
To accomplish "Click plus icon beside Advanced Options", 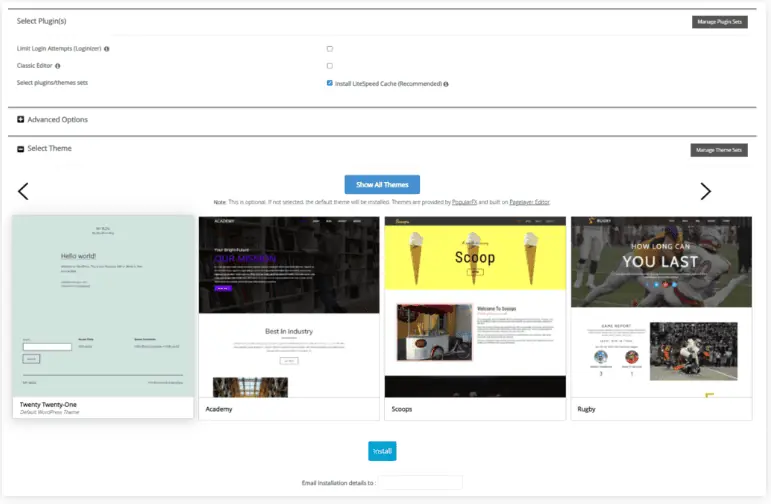I will coord(21,120).
